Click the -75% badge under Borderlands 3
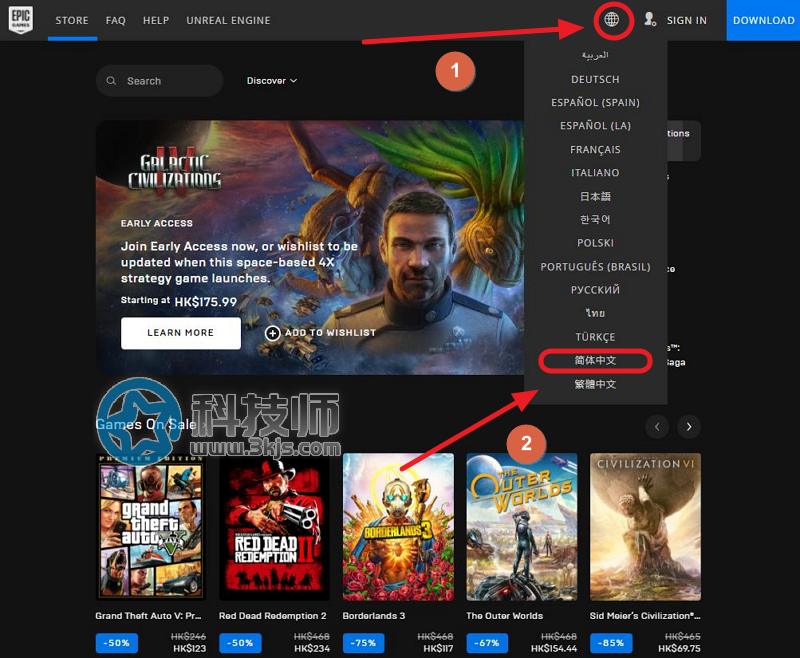Image resolution: width=800 pixels, height=658 pixels. coord(363,643)
